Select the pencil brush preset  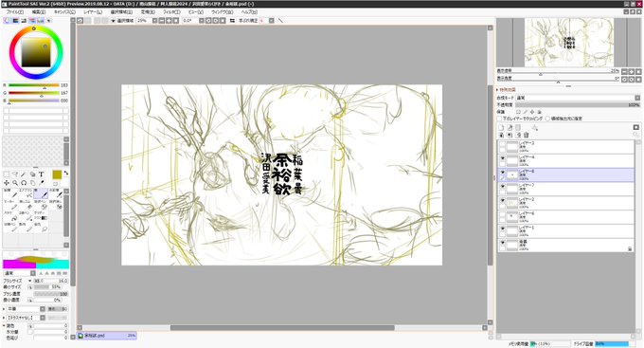pyautogui.click(x=9, y=193)
